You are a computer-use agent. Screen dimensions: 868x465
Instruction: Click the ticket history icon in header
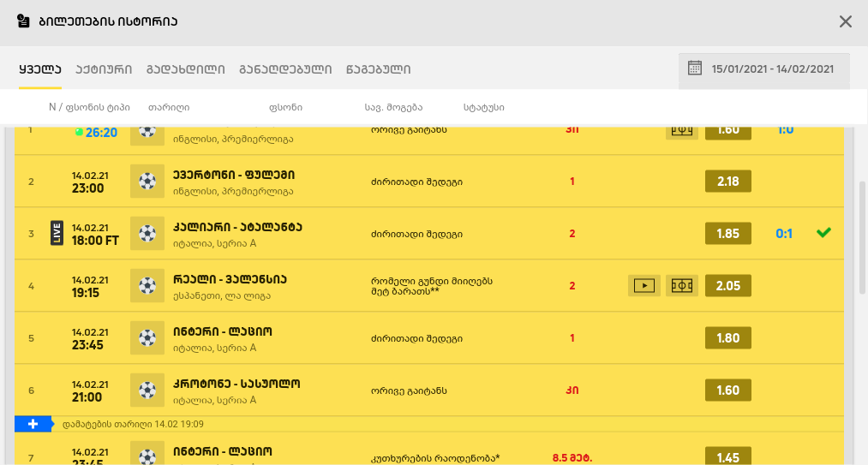(x=23, y=21)
